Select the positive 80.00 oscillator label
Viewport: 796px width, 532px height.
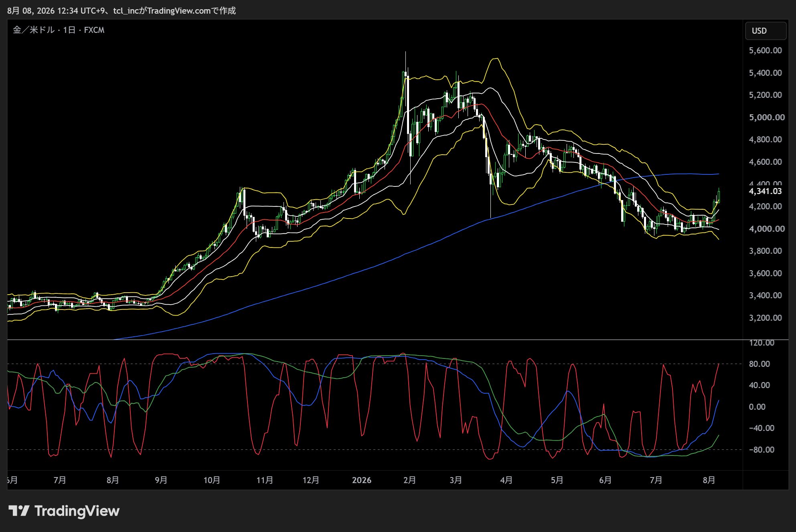point(760,364)
